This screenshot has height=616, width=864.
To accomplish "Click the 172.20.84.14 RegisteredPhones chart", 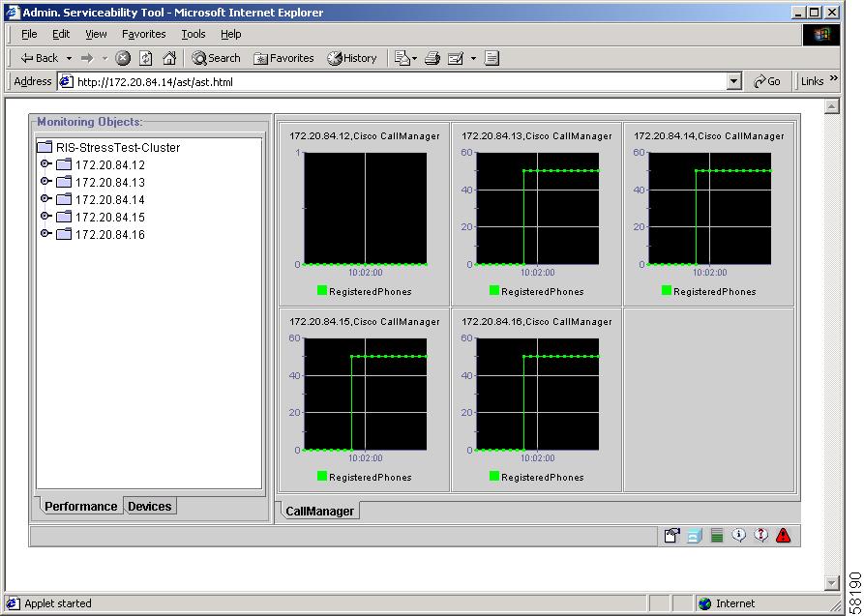I will [x=710, y=209].
